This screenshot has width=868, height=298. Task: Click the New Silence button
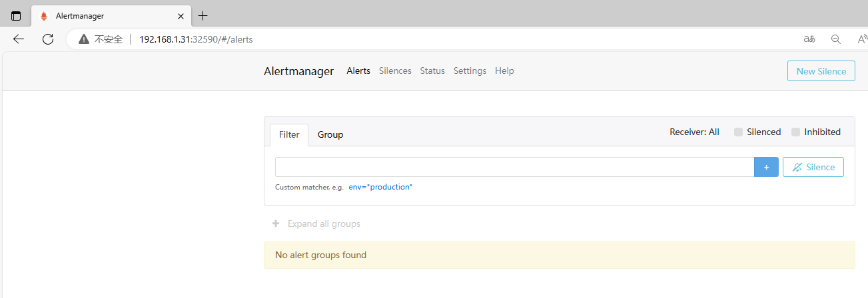[821, 71]
